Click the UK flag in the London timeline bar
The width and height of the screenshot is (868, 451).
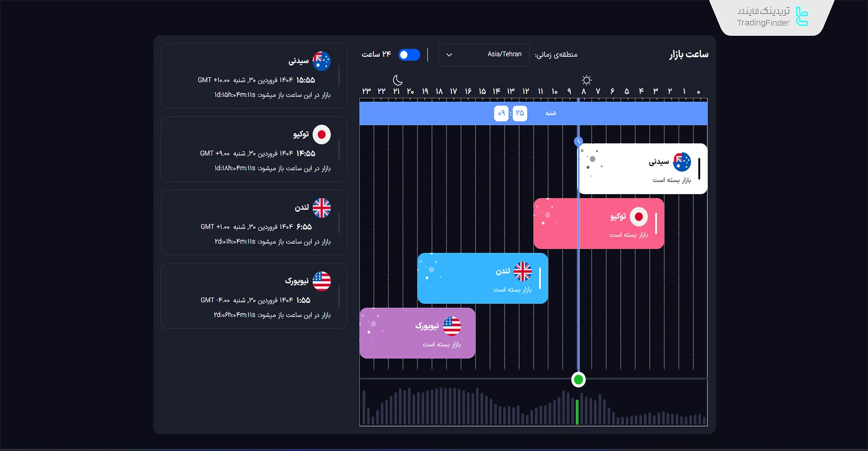click(x=522, y=272)
